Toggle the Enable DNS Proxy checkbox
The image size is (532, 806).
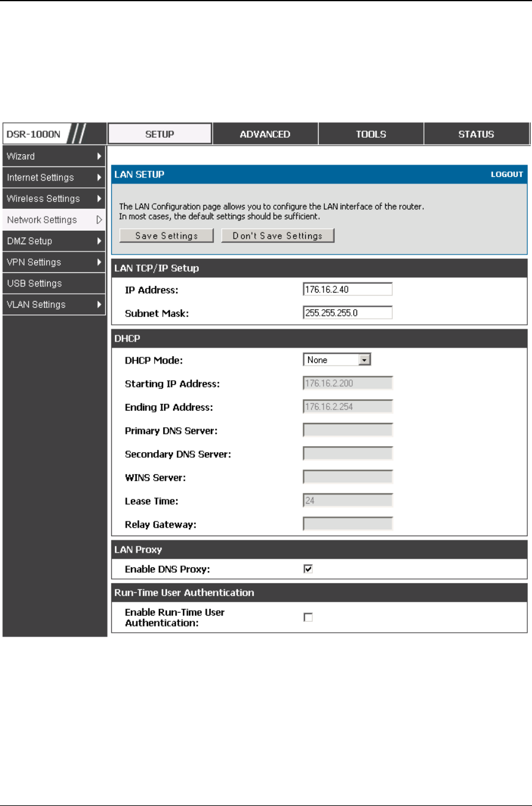coord(308,569)
